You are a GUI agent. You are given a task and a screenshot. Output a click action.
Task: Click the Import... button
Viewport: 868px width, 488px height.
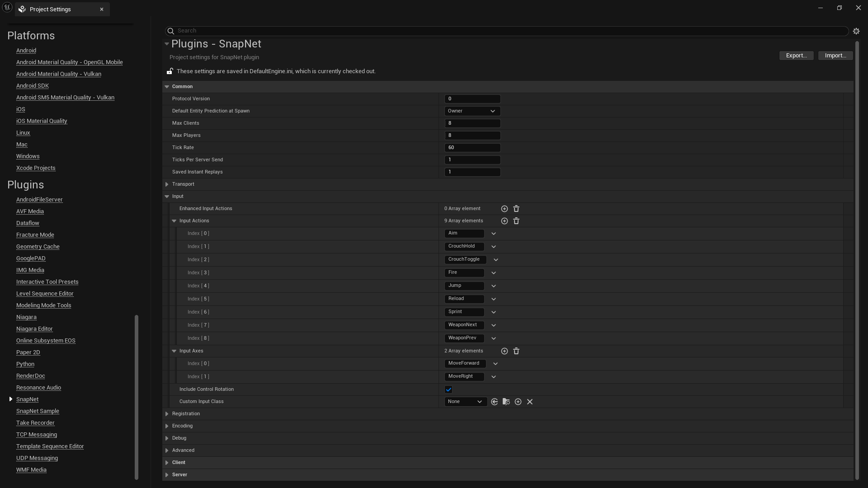click(x=835, y=56)
